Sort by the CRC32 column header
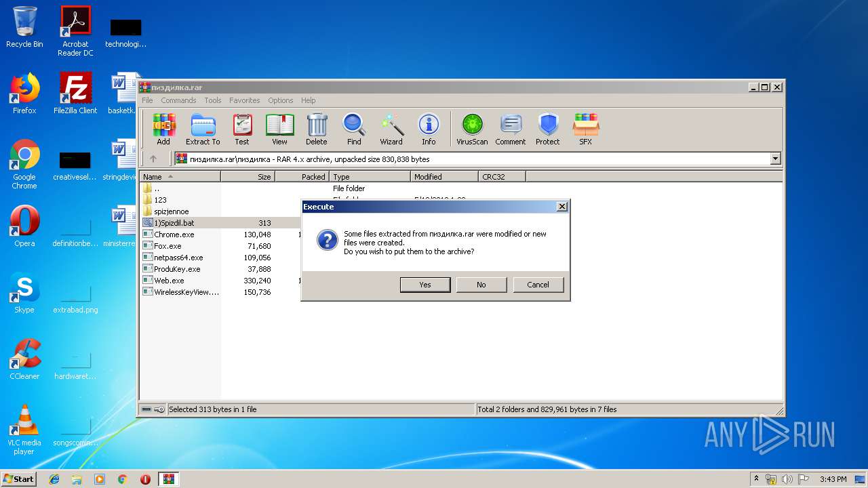 502,177
